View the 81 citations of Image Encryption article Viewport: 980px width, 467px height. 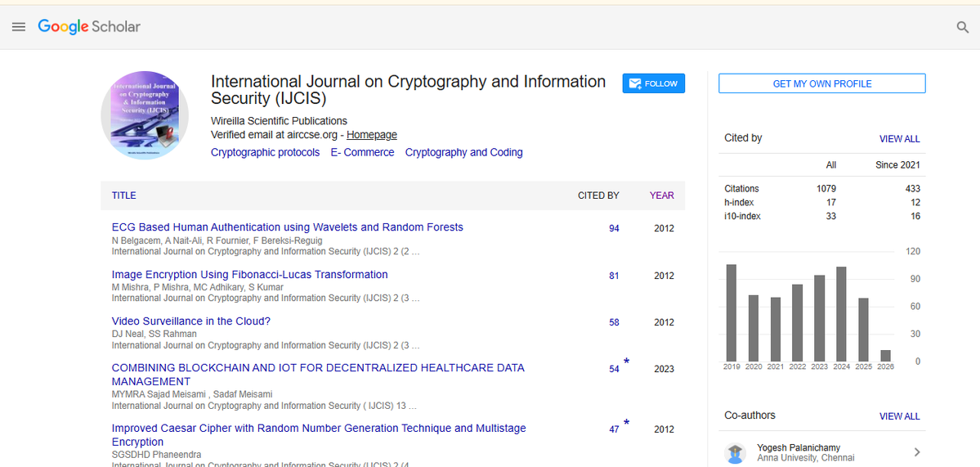(x=614, y=276)
